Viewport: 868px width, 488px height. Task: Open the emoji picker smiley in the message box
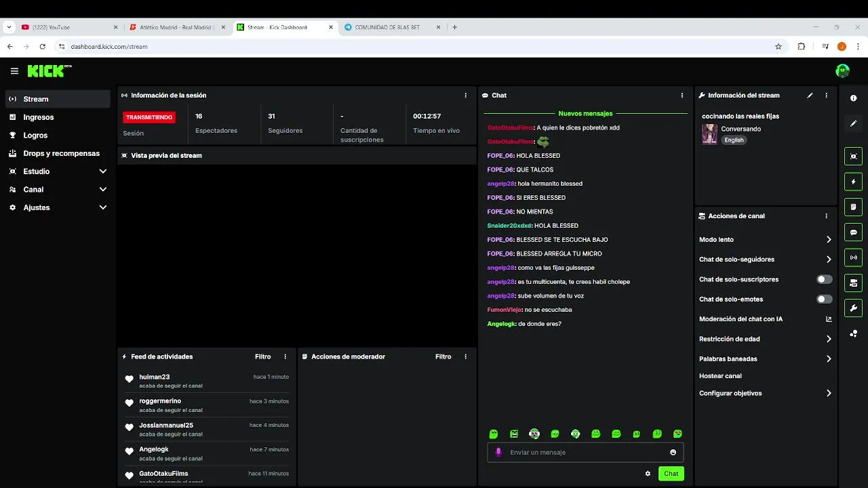coord(673,452)
